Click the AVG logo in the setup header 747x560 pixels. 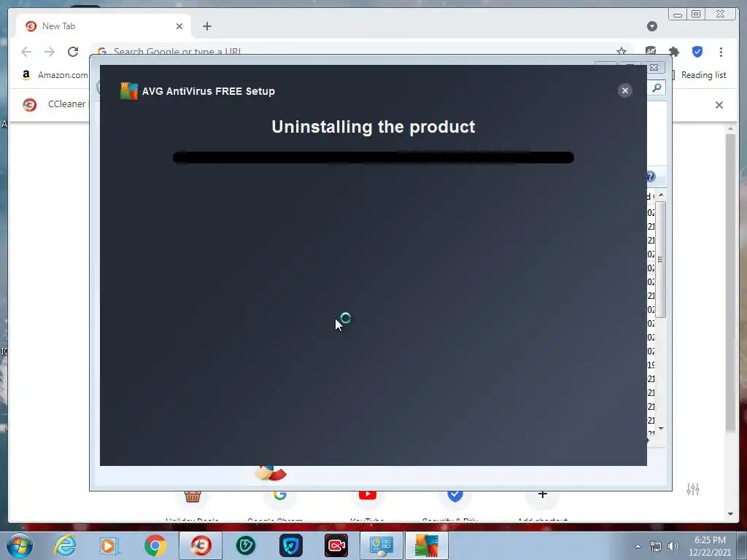click(128, 91)
